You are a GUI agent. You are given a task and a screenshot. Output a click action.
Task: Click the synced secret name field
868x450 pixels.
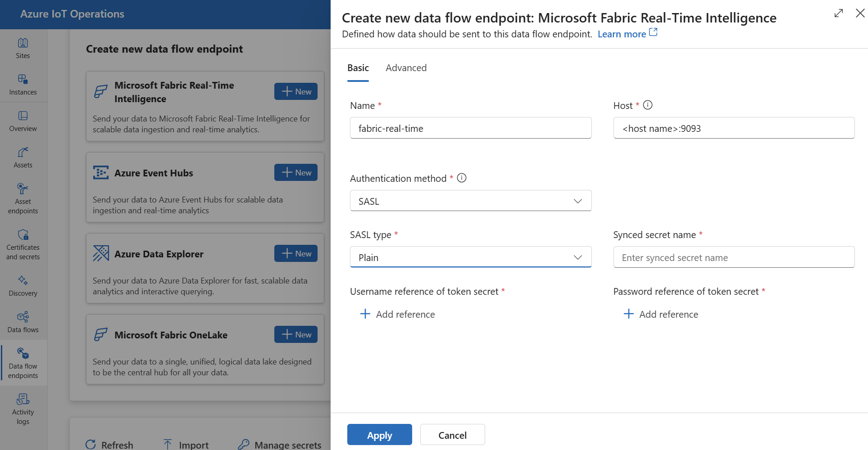733,257
